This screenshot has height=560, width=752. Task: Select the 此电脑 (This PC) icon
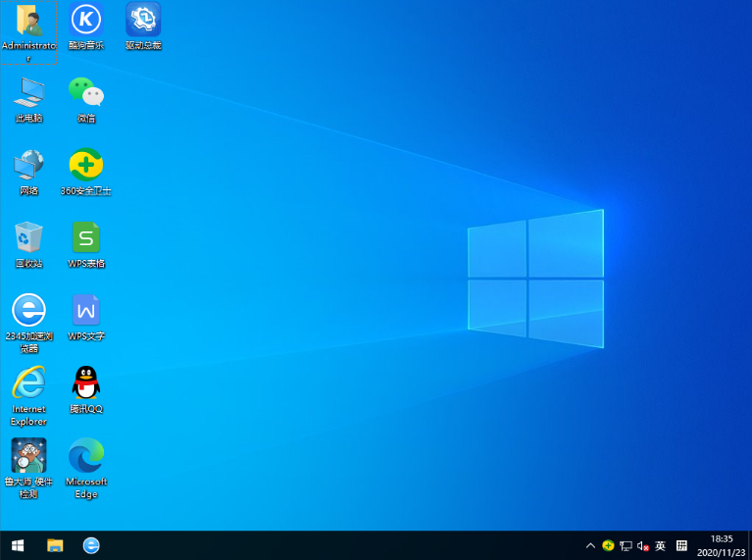pyautogui.click(x=28, y=92)
